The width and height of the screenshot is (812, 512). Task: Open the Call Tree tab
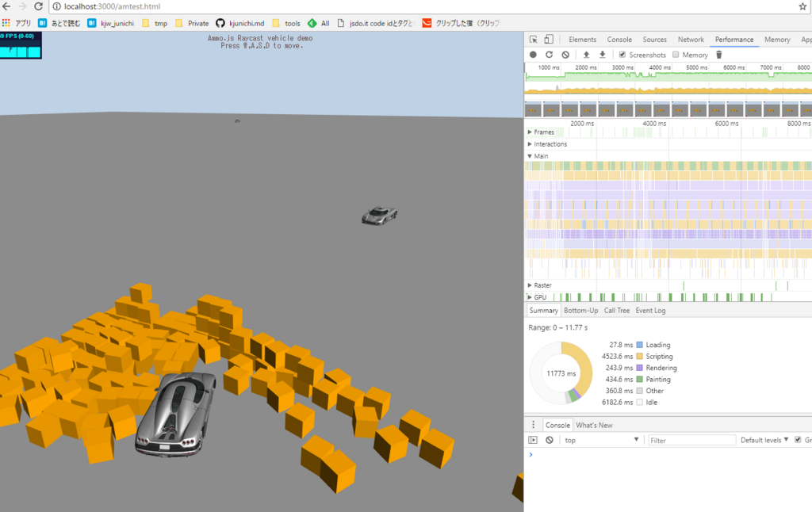point(617,310)
